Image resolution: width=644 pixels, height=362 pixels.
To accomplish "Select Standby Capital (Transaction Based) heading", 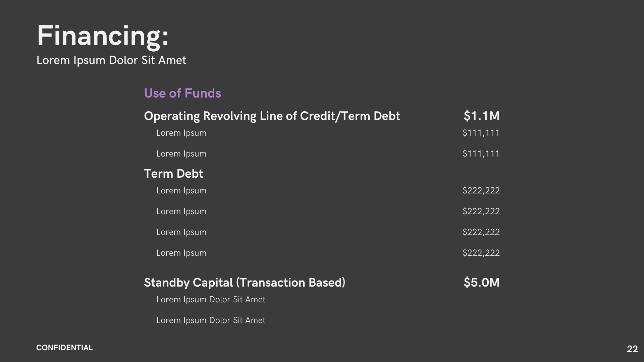I will click(x=245, y=283).
